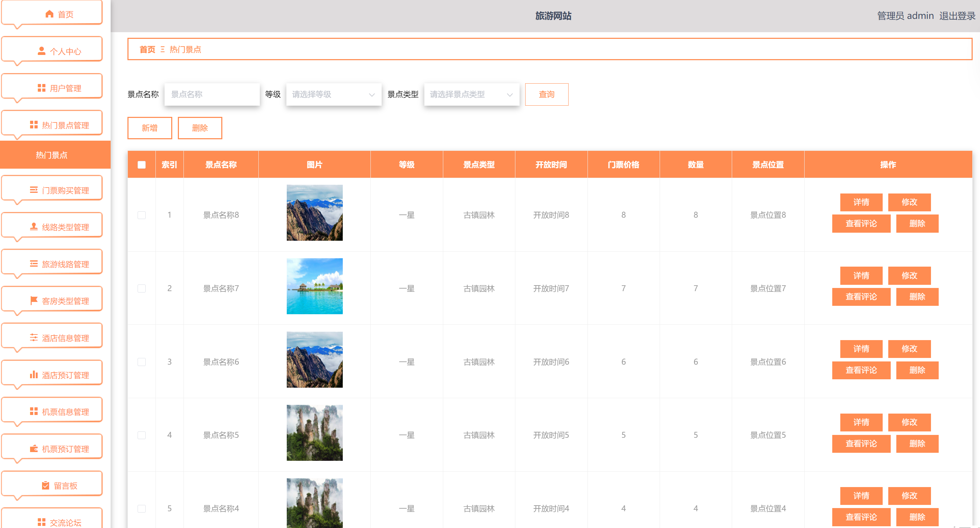Screen dimensions: 980x528
Task: Check the row checkbox for 景点名称8
Action: [141, 215]
